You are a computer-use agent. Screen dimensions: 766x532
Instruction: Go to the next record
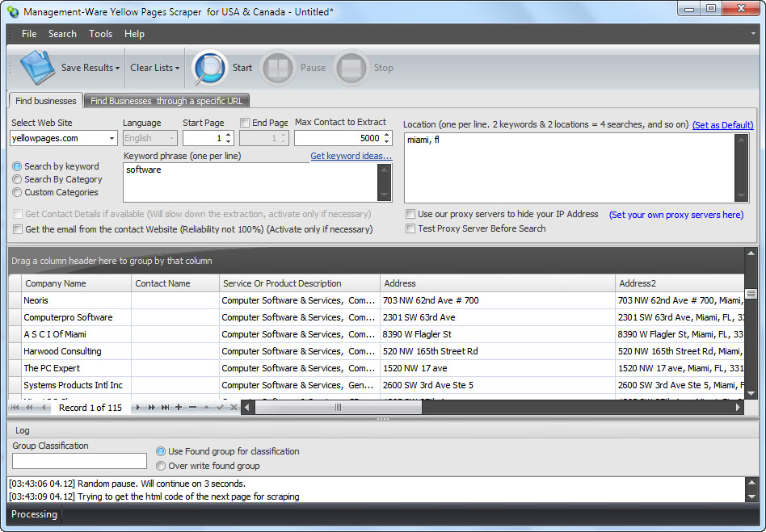(x=137, y=407)
